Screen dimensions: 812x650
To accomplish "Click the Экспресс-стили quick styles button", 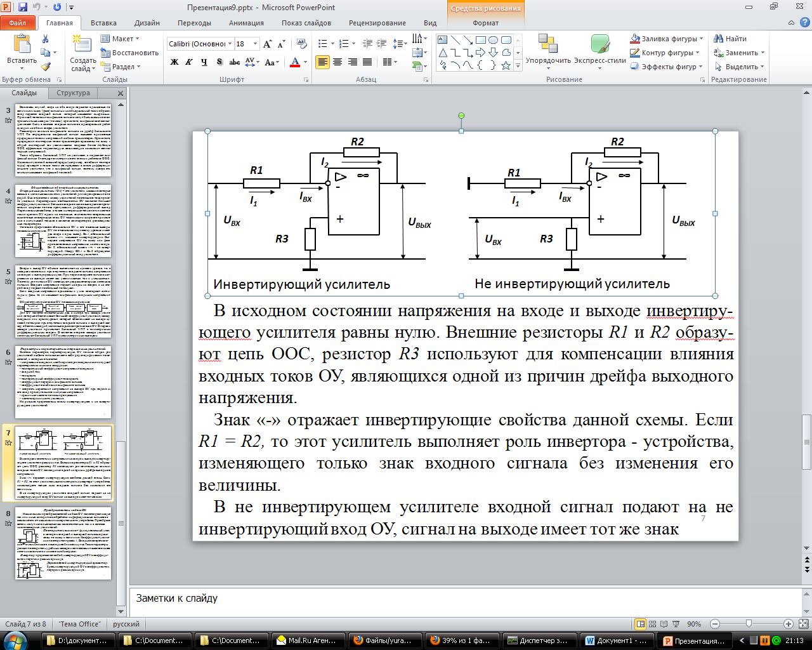I will [600, 51].
